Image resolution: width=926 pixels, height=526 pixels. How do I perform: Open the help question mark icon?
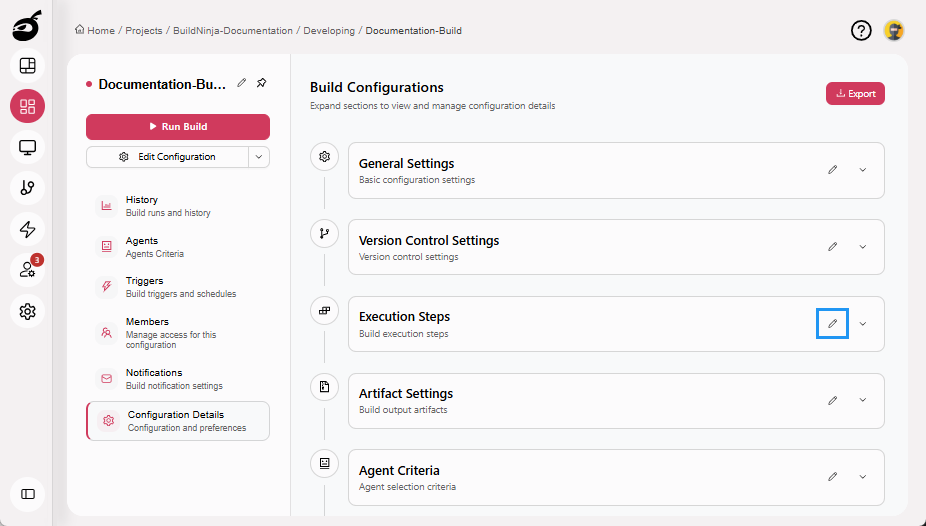[x=861, y=30]
